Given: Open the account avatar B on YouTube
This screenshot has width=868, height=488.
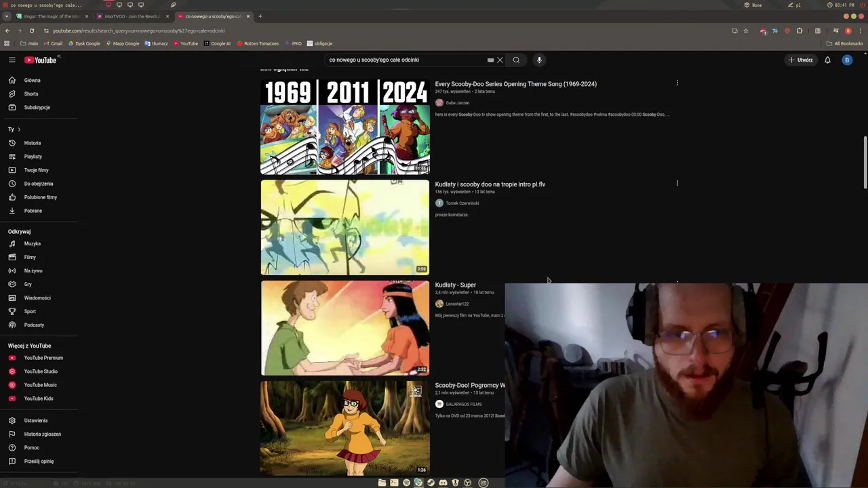Looking at the screenshot, I should pos(846,60).
